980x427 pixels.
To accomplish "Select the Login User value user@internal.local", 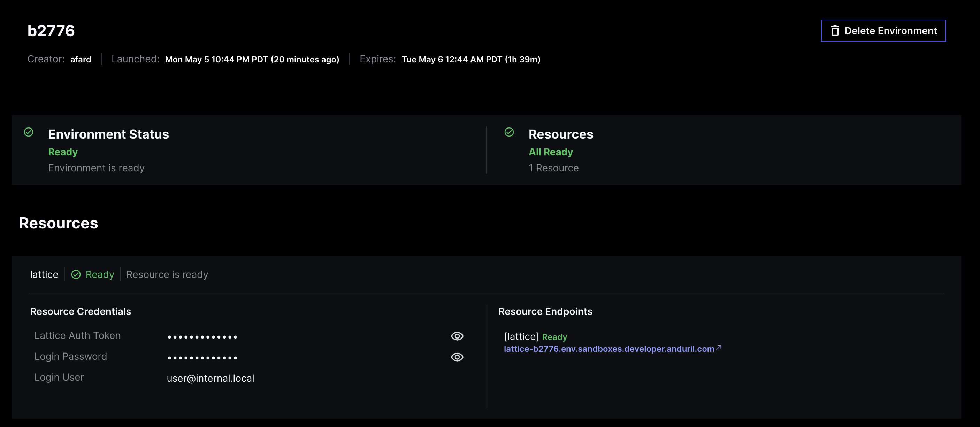I will pyautogui.click(x=210, y=378).
